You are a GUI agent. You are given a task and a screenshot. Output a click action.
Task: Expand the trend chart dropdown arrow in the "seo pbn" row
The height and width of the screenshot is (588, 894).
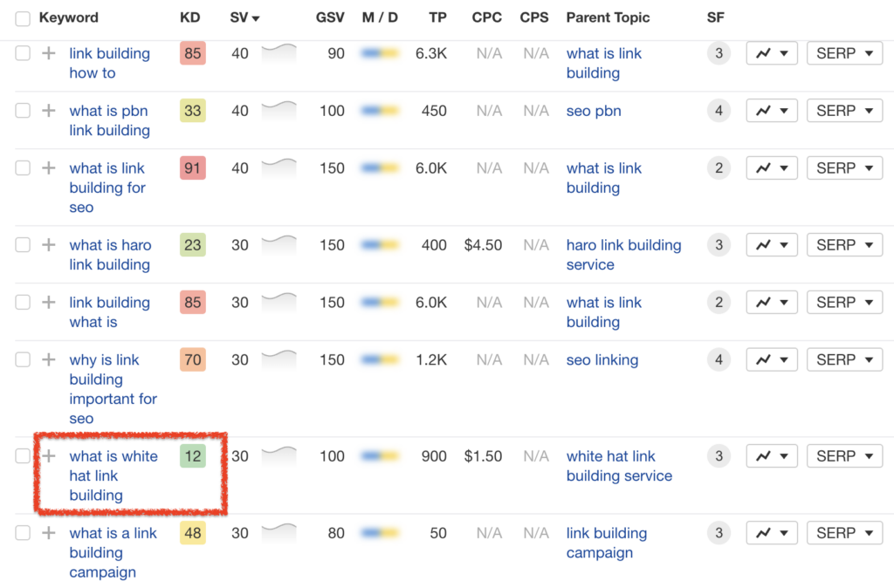[x=781, y=110]
